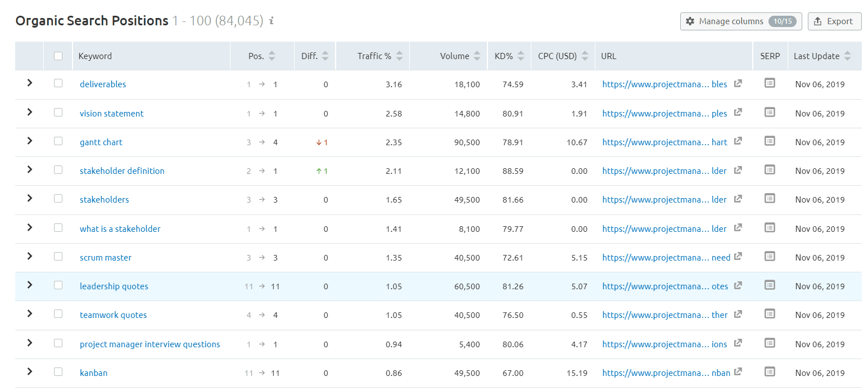Check the leadership quotes row checkbox
This screenshot has width=868, height=390.
(x=58, y=285)
